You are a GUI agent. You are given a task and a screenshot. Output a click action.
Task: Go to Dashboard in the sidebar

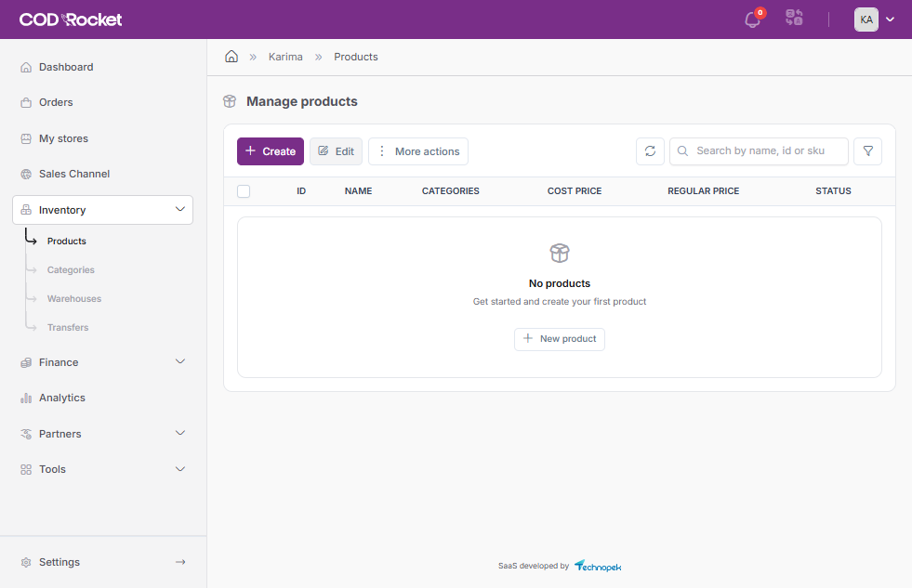[x=66, y=67]
